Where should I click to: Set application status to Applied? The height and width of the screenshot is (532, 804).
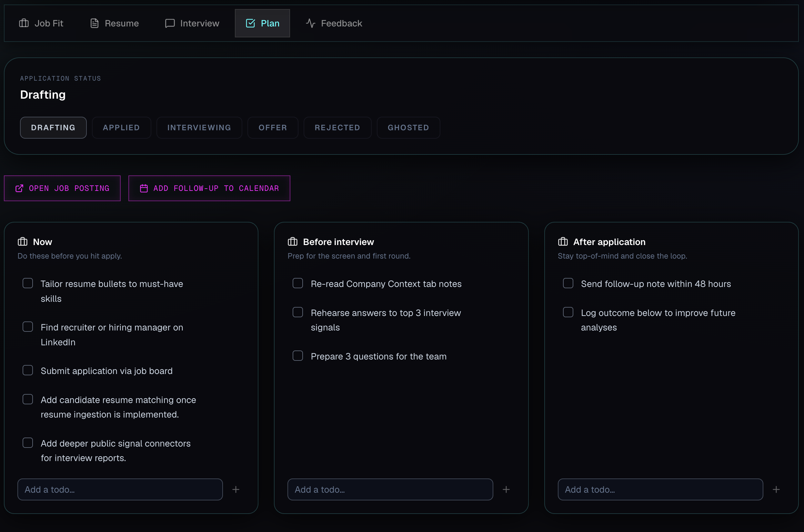coord(122,128)
